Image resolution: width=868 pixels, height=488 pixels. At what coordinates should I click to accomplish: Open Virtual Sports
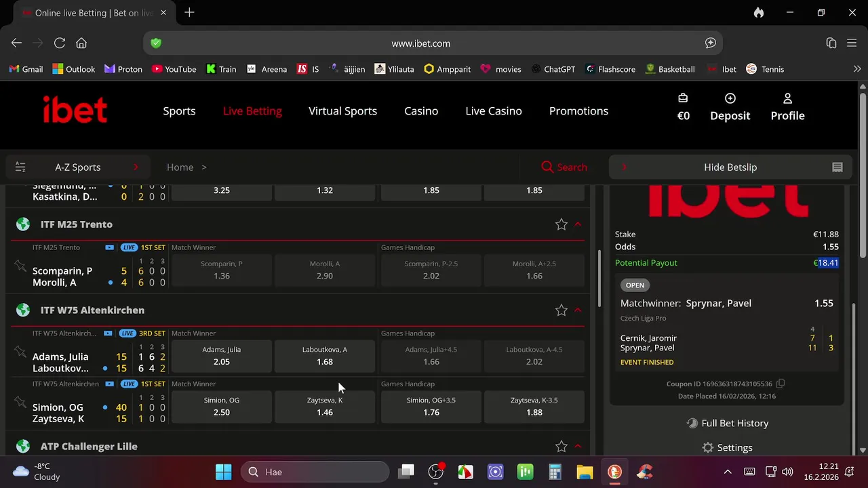342,111
